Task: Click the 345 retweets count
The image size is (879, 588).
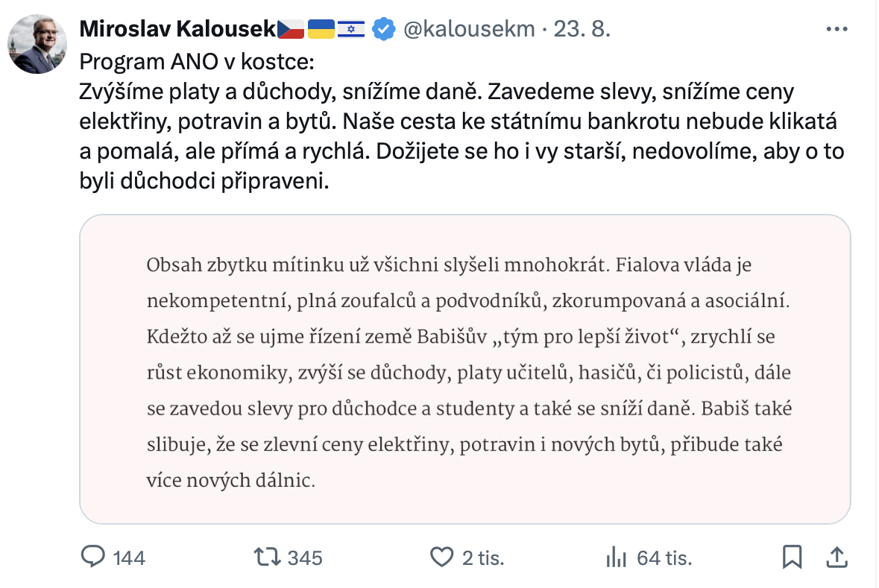Action: tap(305, 558)
